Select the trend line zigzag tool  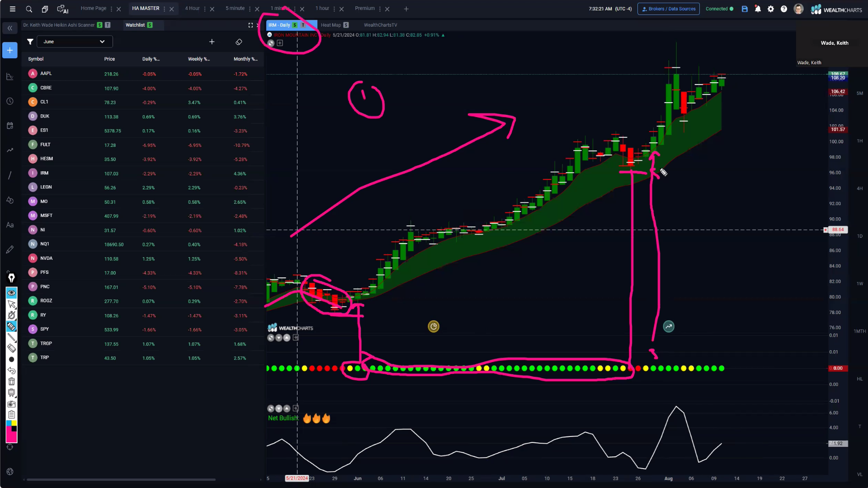pyautogui.click(x=10, y=150)
